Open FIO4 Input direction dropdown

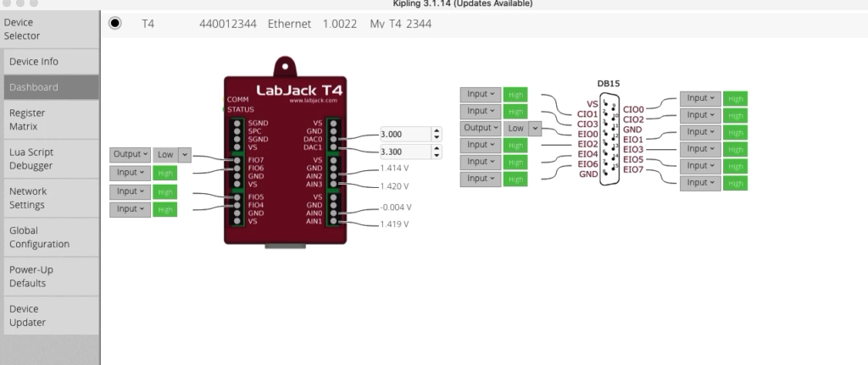[130, 209]
